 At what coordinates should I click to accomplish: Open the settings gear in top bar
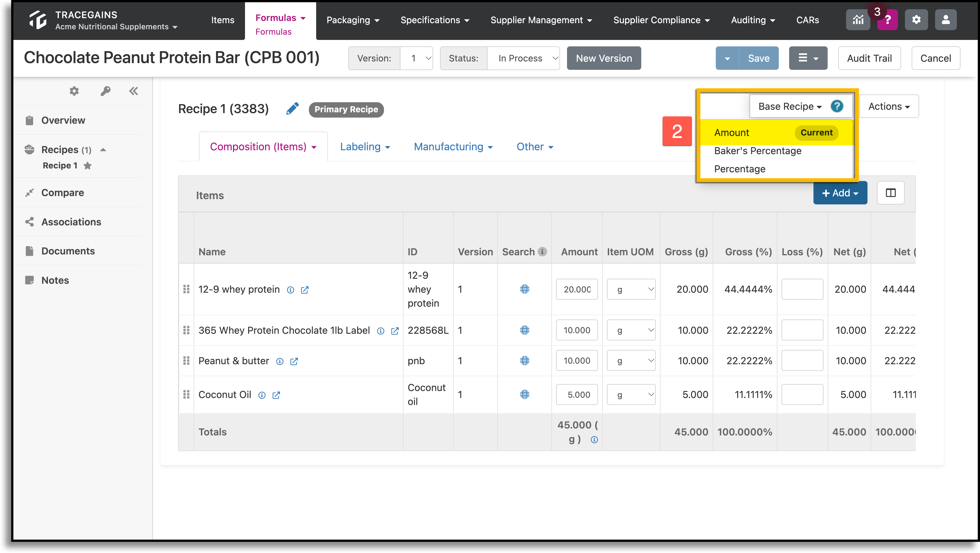[x=916, y=20]
